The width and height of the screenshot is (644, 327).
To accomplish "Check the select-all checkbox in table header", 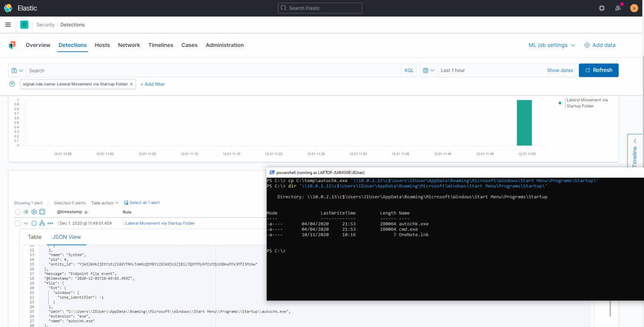I will point(18,212).
